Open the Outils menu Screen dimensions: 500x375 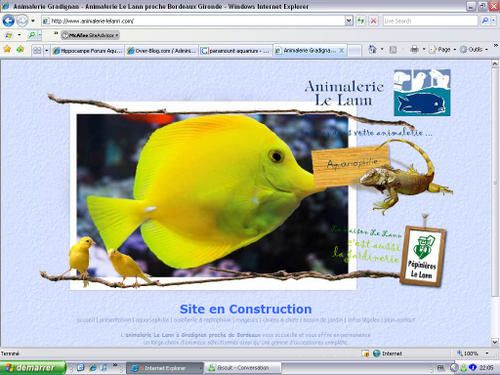pyautogui.click(x=474, y=50)
